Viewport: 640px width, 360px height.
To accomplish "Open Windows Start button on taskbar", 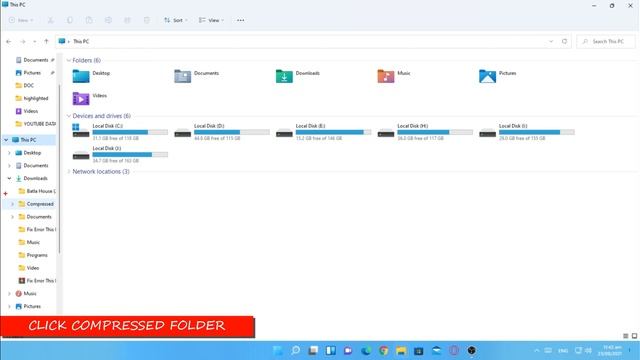I will 278,351.
